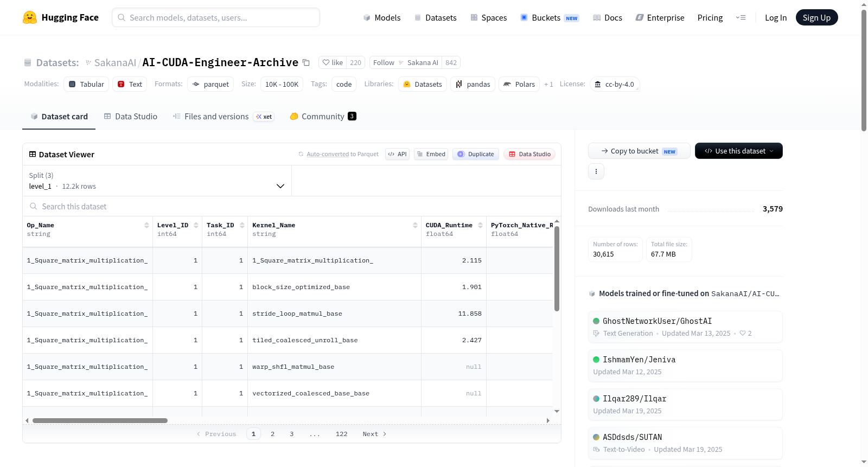This screenshot has height=467, width=868.
Task: Focus the Search this dataset field
Action: [x=292, y=206]
